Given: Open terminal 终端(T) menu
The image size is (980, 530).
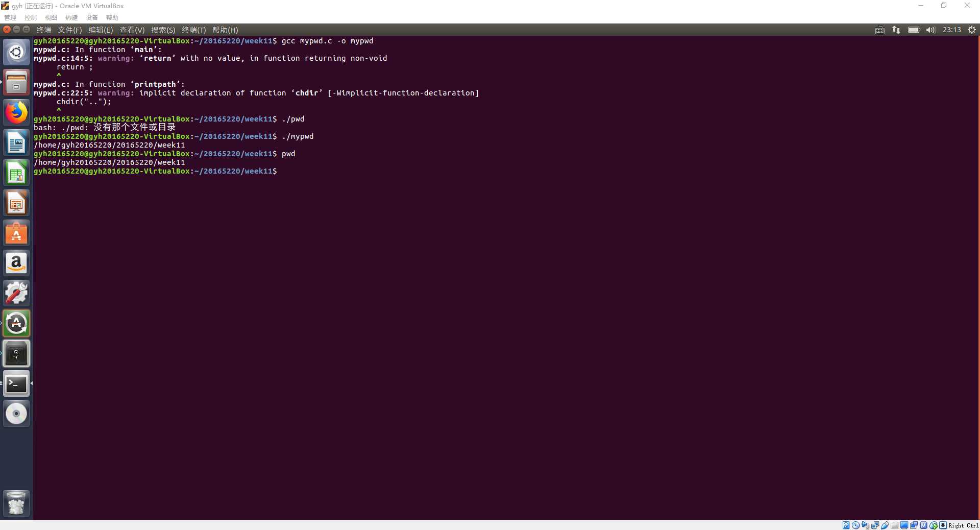Looking at the screenshot, I should (194, 30).
